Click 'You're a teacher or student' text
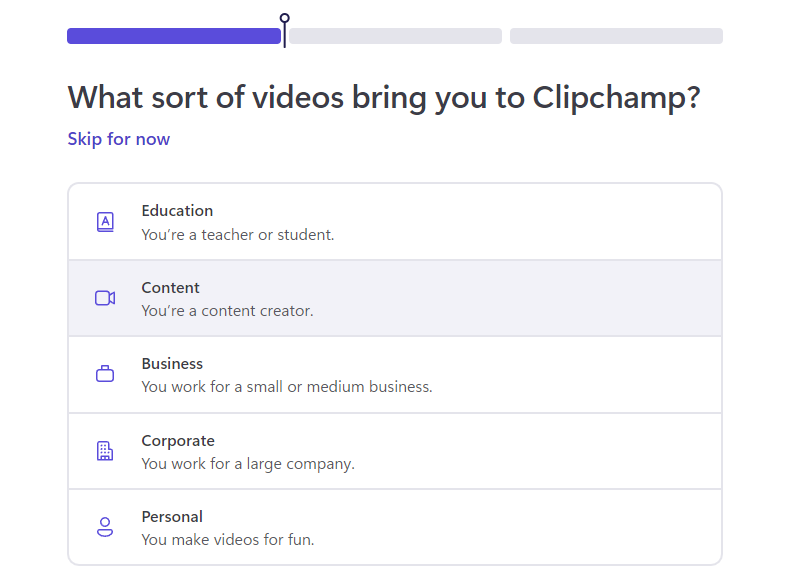This screenshot has width=791, height=569. tap(238, 235)
